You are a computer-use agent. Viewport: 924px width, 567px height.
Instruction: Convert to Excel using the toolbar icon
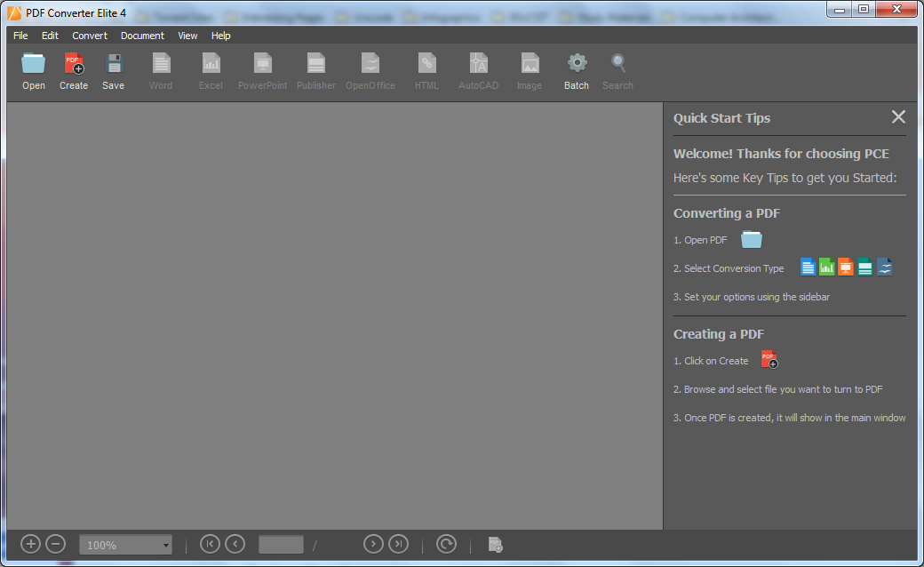pos(211,64)
